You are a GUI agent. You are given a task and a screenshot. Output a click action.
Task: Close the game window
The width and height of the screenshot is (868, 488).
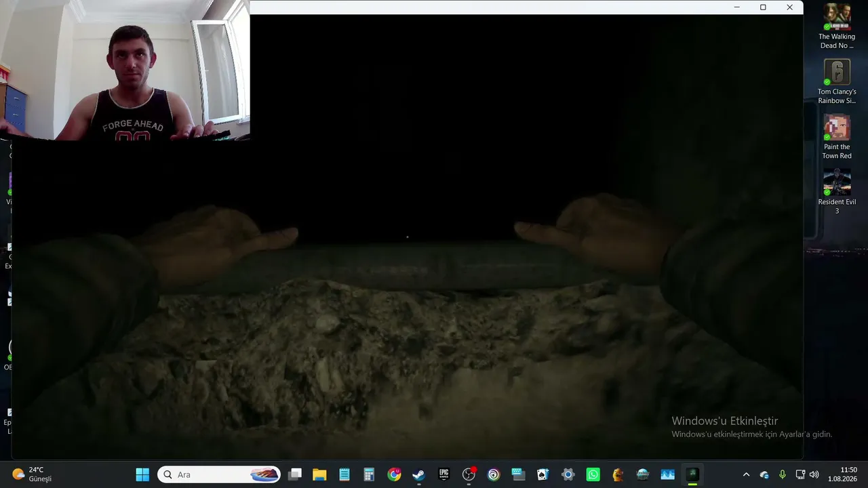tap(789, 7)
